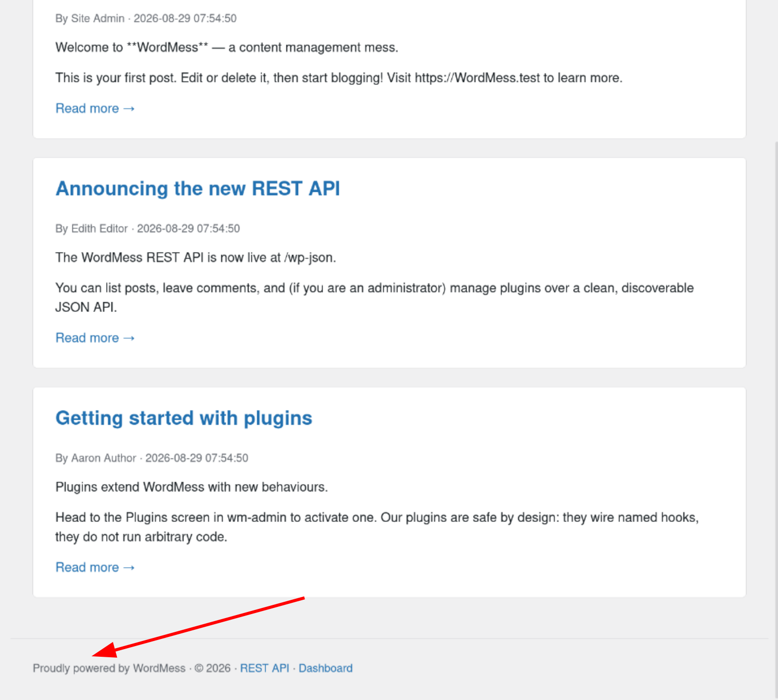
Task: Click the "You can list posts" paragraph
Action: [375, 298]
